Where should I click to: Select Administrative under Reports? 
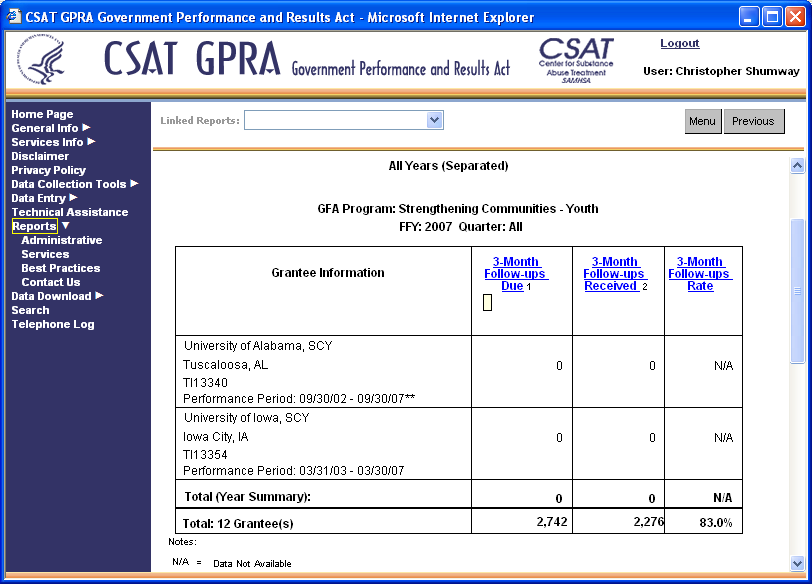pyautogui.click(x=61, y=240)
